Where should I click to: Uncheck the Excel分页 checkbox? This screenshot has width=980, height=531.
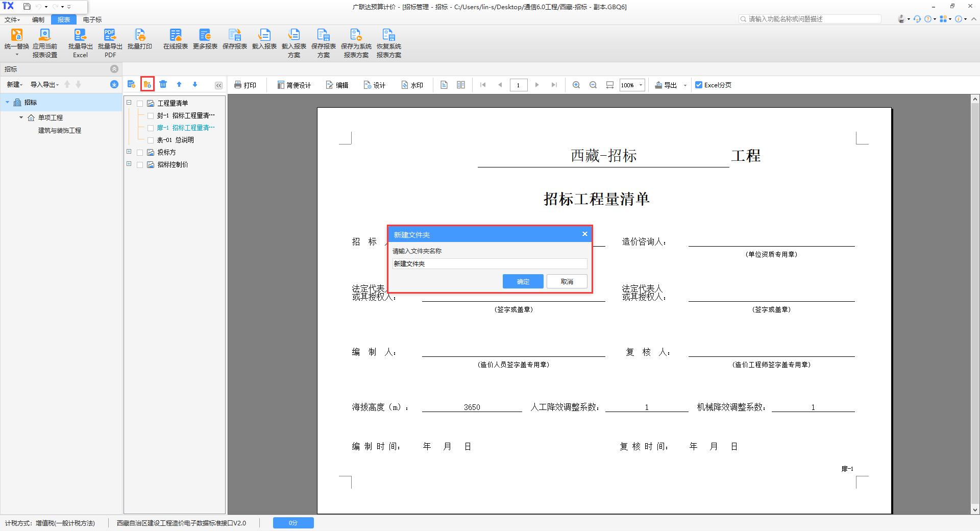[699, 85]
